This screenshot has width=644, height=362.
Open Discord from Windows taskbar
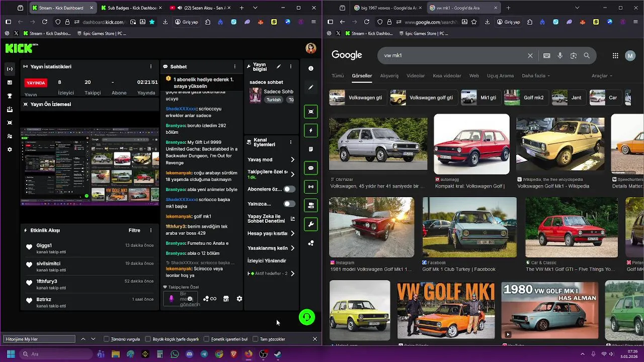pyautogui.click(x=189, y=354)
